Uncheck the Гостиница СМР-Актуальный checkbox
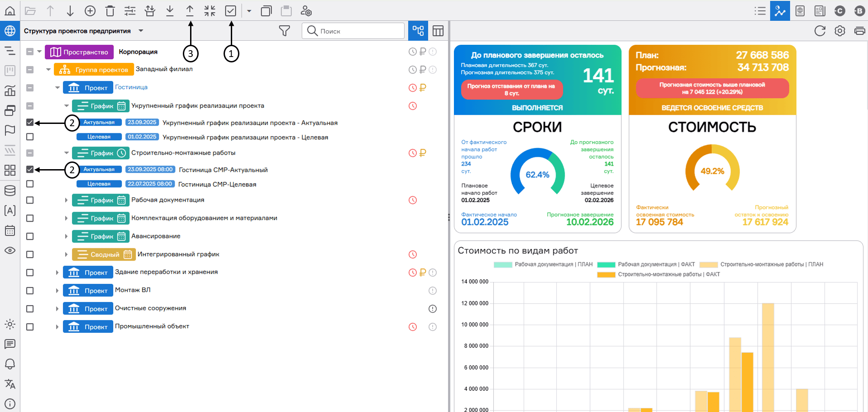The height and width of the screenshot is (412, 868). point(30,169)
